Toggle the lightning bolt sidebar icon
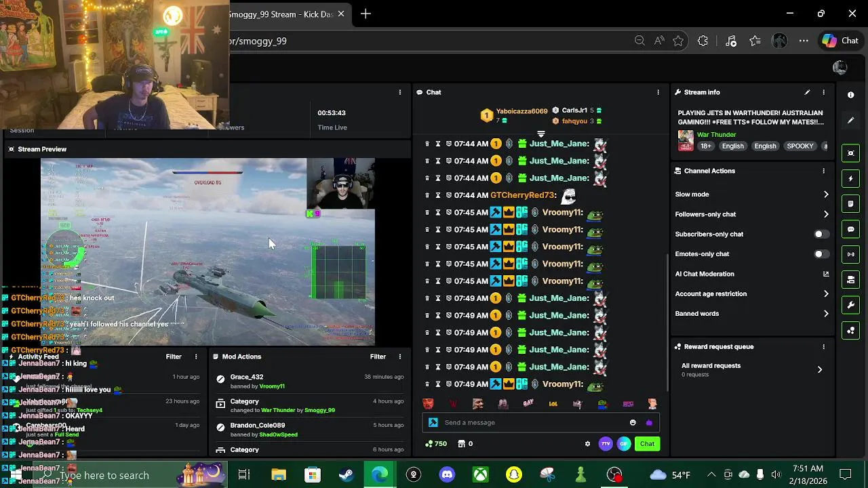 [x=851, y=179]
